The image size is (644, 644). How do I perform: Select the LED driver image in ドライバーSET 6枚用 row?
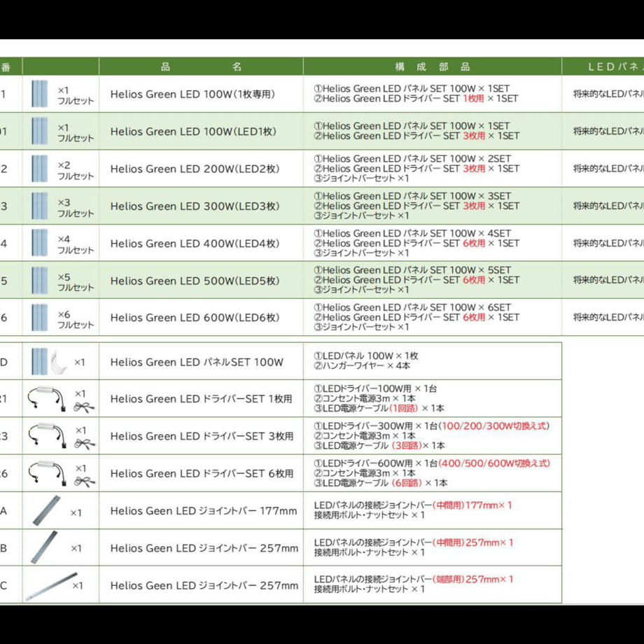[47, 472]
